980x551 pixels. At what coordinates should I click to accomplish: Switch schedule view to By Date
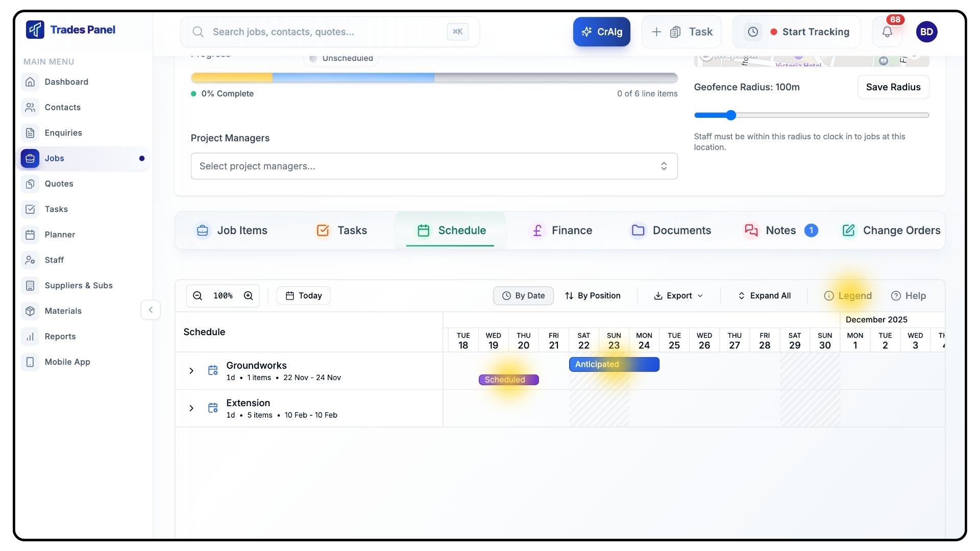pos(523,296)
